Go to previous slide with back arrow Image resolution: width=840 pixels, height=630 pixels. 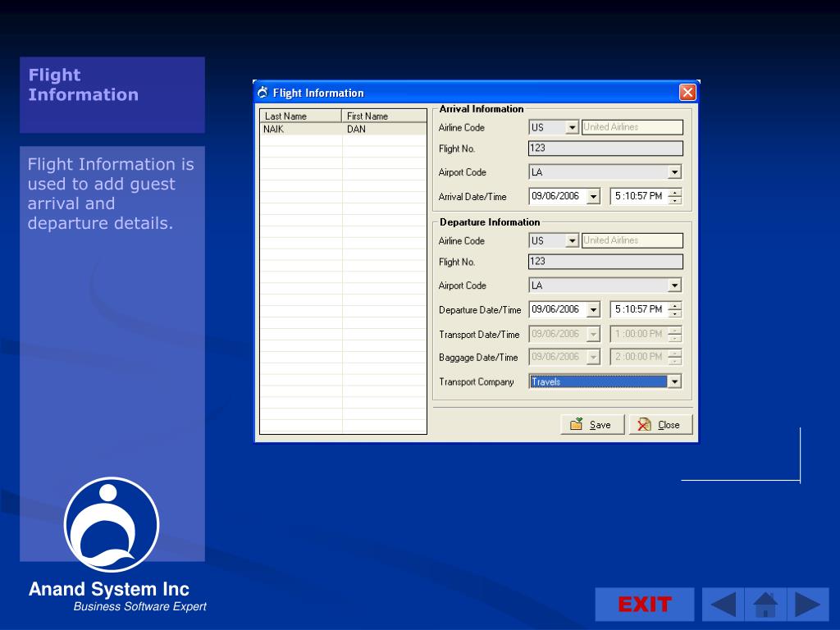tap(723, 605)
